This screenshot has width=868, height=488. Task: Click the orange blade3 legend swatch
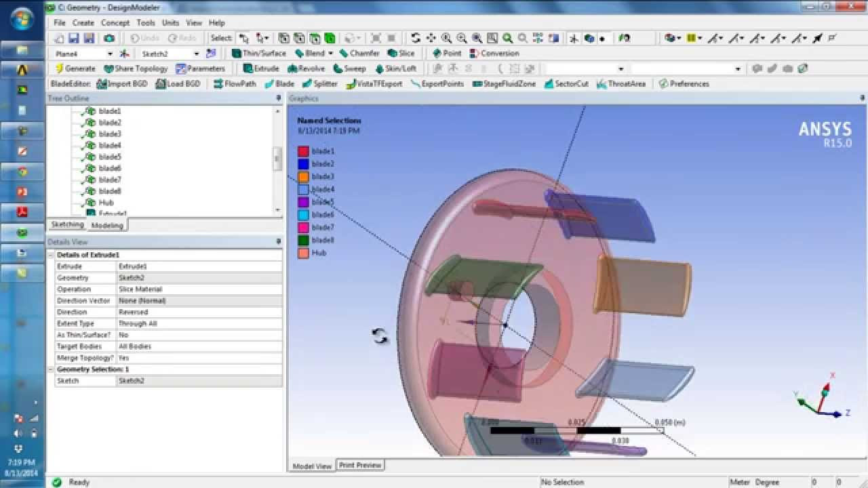coord(303,177)
